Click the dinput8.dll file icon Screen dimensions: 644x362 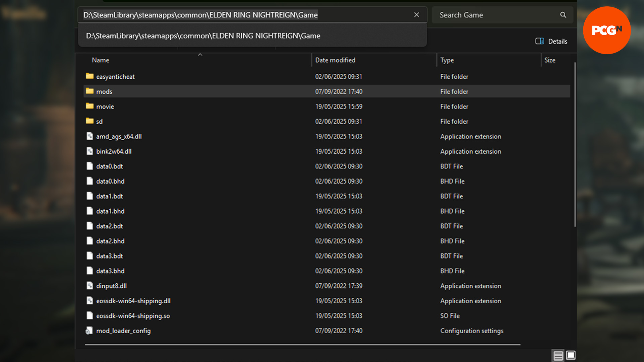[90, 286]
